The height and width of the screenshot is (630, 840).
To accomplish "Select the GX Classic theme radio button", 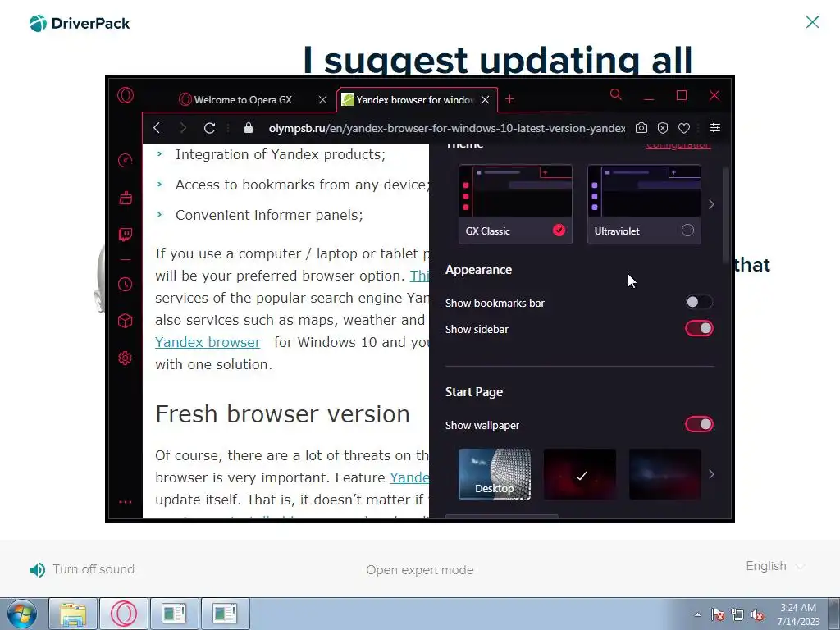I will click(559, 231).
